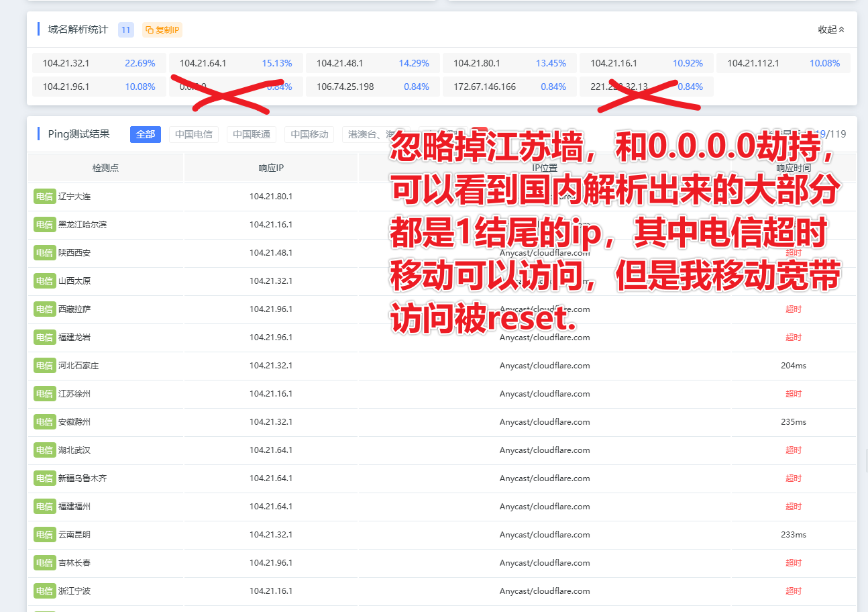Click Anycast/cloudflare.com in the 吉林长春 row
This screenshot has height=612, width=868.
click(x=545, y=563)
